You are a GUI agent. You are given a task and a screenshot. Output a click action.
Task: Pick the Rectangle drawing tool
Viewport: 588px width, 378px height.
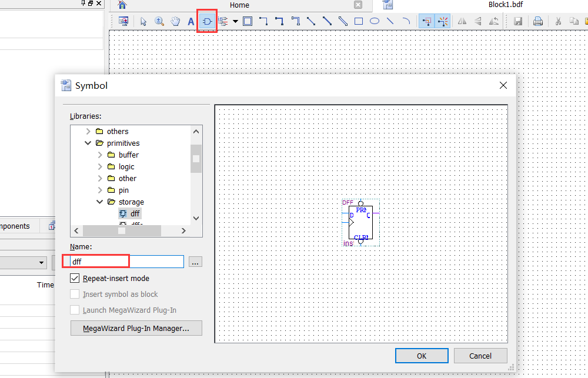pos(359,21)
